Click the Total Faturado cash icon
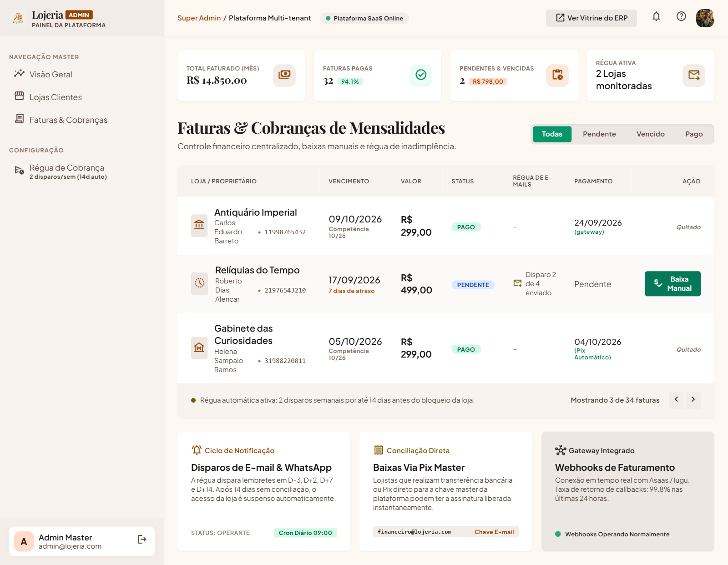This screenshot has height=565, width=728. coord(284,75)
